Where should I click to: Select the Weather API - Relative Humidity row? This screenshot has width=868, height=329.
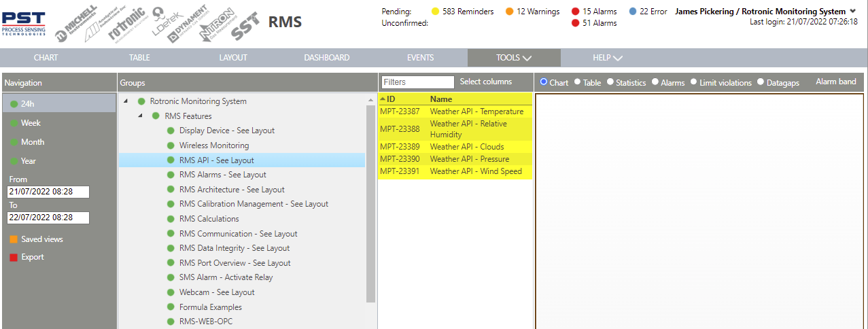coord(455,129)
